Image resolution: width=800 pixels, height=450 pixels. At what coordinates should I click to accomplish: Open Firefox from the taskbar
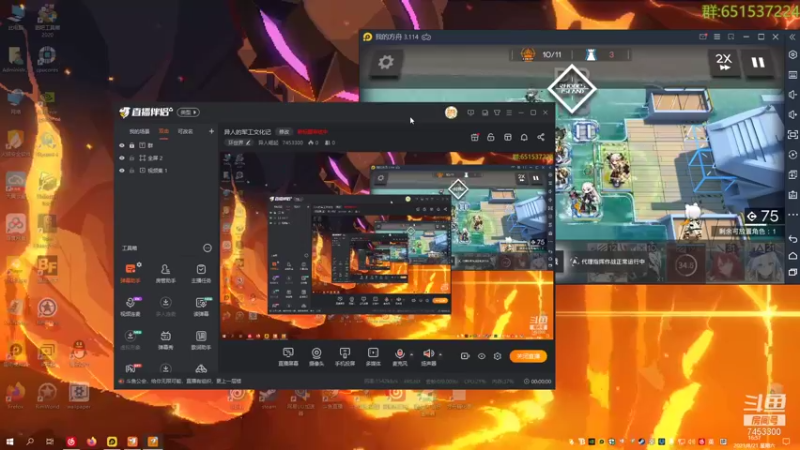pos(91,441)
